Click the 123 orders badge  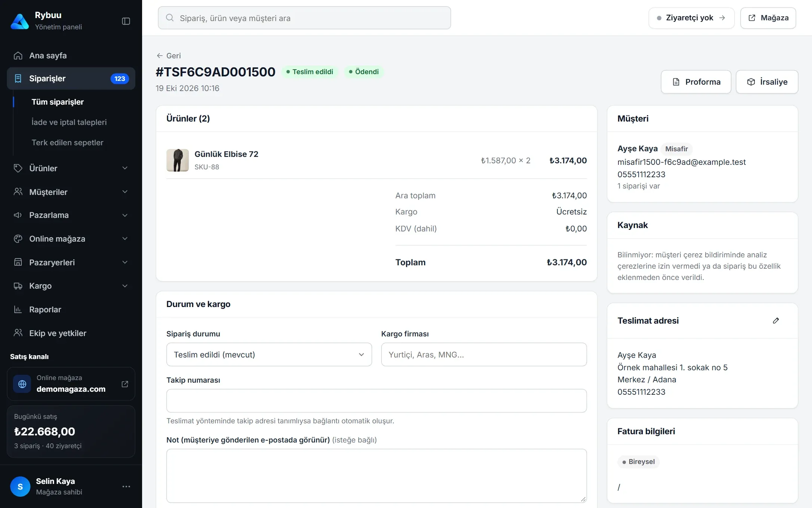[x=120, y=79]
